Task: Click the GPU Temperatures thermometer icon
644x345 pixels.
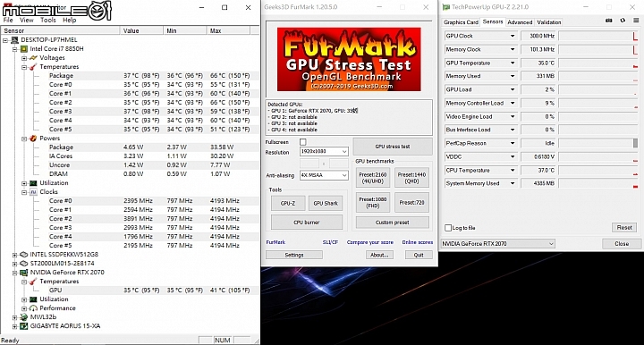Action: click(x=33, y=282)
